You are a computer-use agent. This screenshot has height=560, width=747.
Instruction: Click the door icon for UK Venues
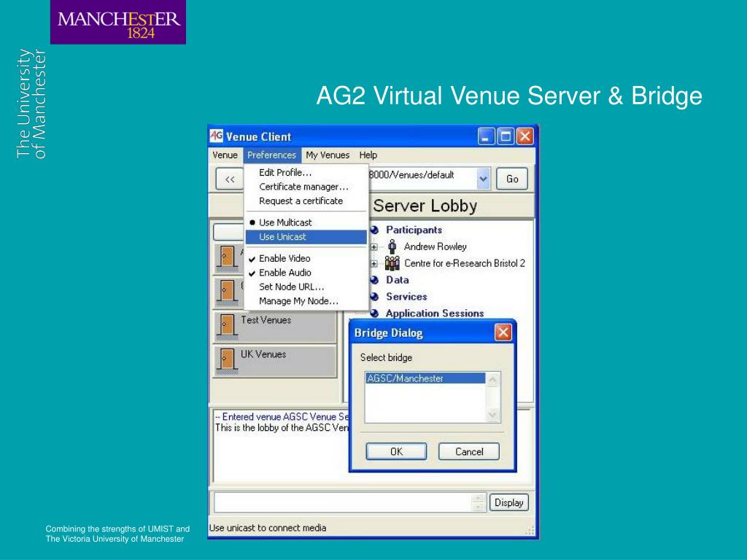coord(228,359)
